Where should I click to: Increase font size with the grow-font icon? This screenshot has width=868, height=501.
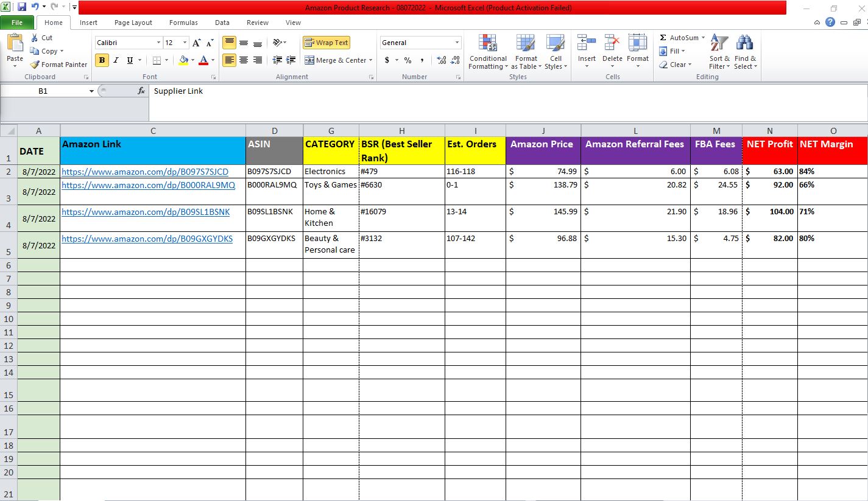(196, 43)
